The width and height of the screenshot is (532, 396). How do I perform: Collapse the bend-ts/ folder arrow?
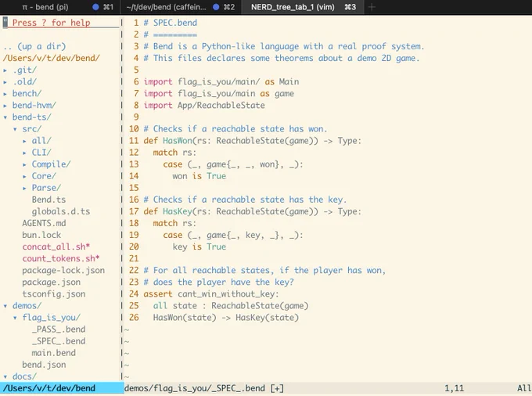(5, 117)
